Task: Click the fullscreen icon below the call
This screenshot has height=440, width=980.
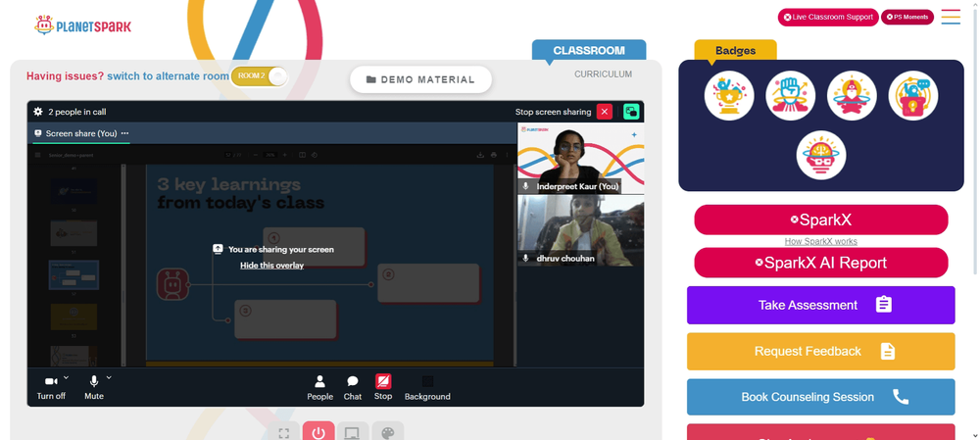Action: pyautogui.click(x=284, y=432)
